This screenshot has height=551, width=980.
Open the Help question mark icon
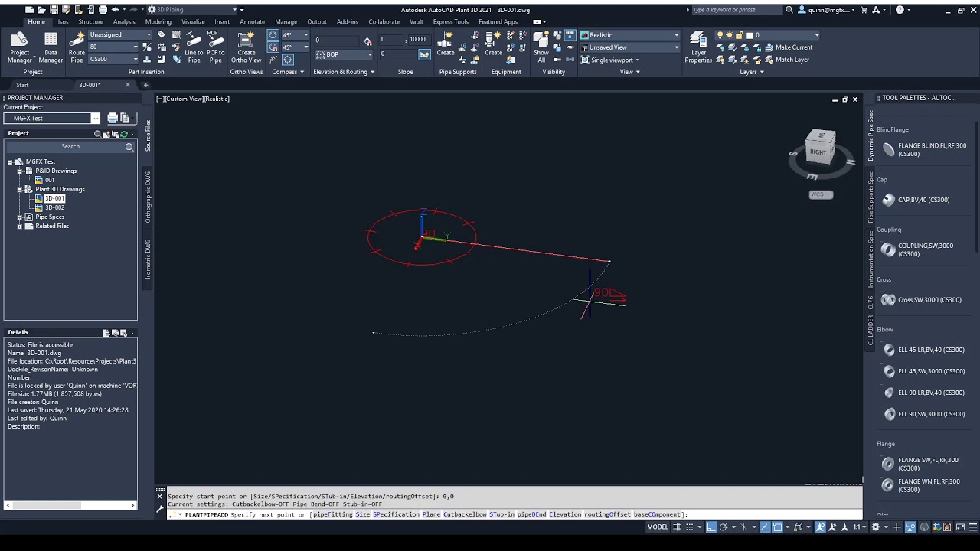[900, 10]
